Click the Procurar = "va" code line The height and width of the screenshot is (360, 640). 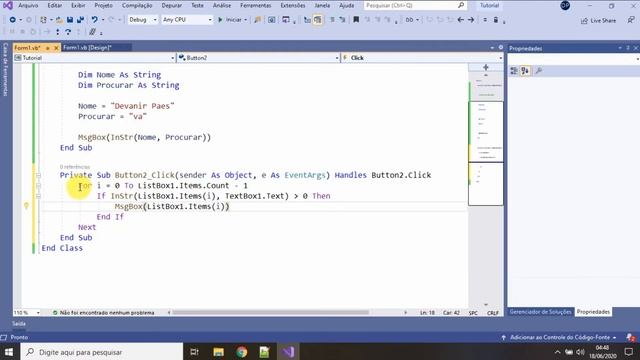pyautogui.click(x=113, y=117)
